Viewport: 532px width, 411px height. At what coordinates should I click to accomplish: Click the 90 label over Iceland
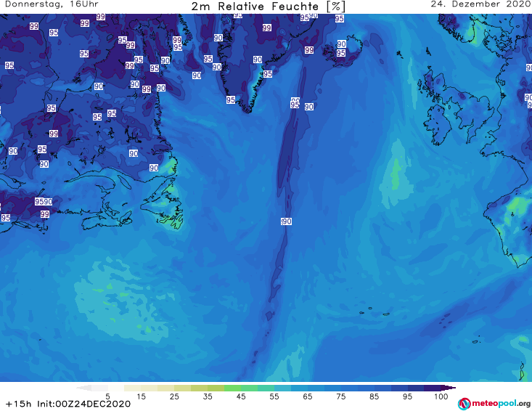click(341, 44)
